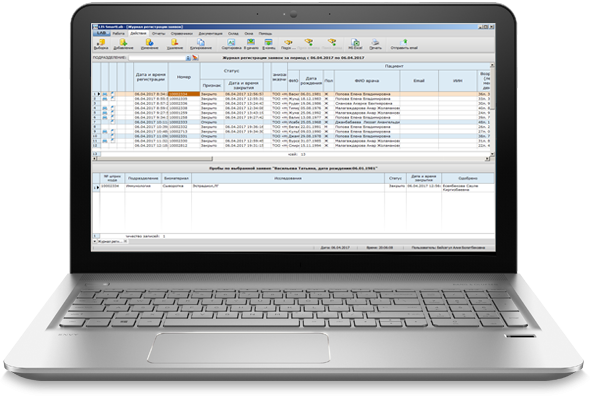Image resolution: width=590 pixels, height=400 pixels.
Task: Click № штрих кода header in samples grid
Action: 112,178
